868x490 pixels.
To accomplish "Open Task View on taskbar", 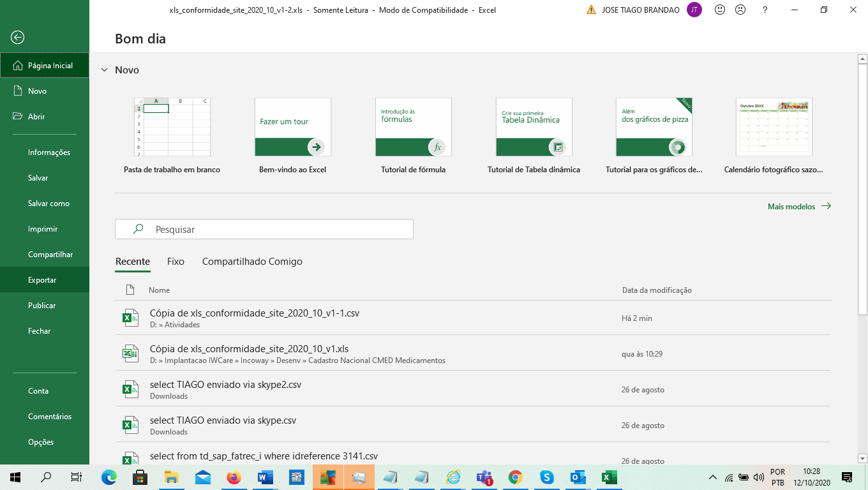I will coord(77,477).
